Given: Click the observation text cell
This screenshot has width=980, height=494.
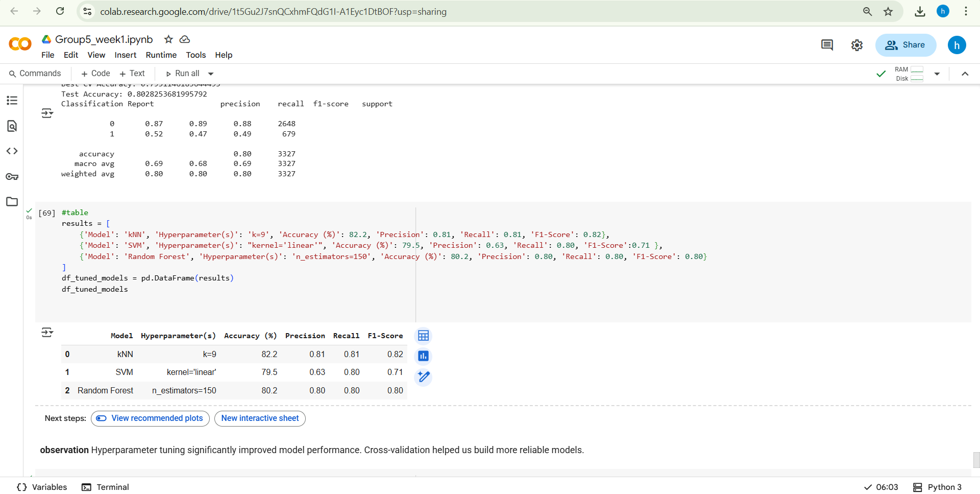Looking at the screenshot, I should click(x=312, y=450).
